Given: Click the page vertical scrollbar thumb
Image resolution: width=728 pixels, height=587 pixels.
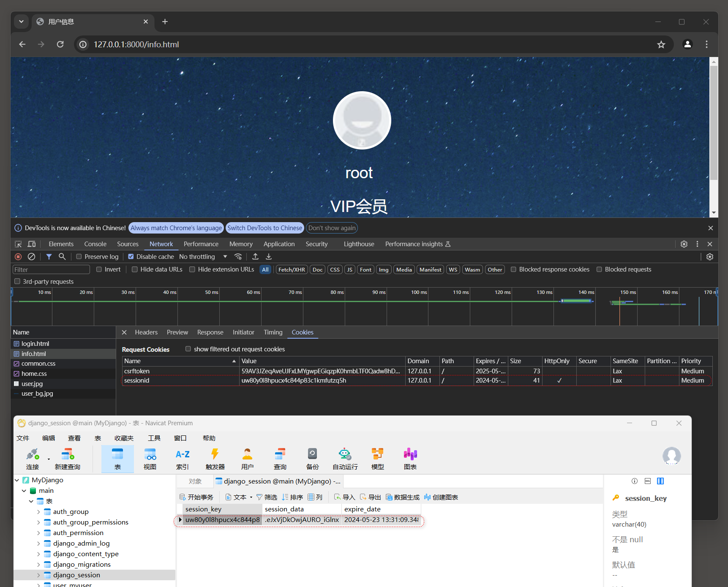Looking at the screenshot, I should [714, 122].
